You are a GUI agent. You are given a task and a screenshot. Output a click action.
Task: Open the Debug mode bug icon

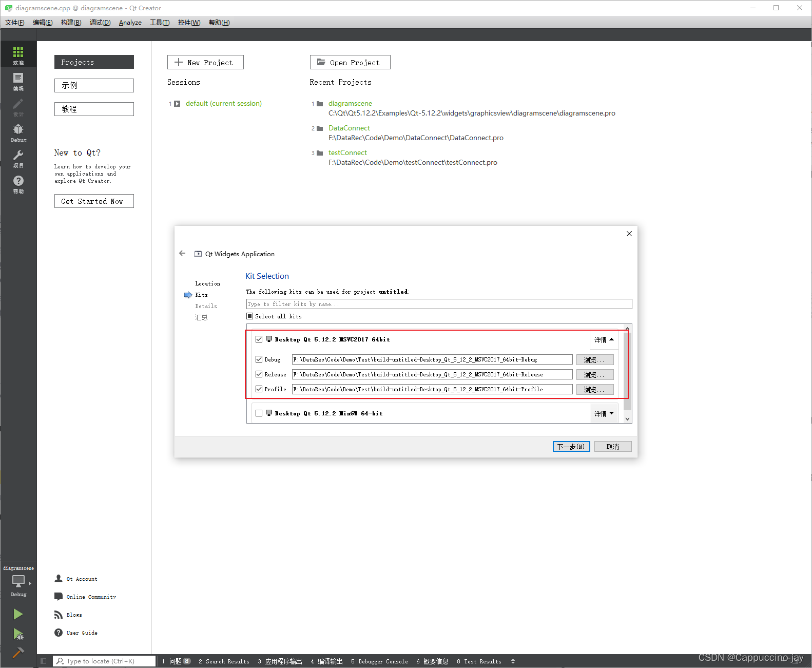[18, 132]
